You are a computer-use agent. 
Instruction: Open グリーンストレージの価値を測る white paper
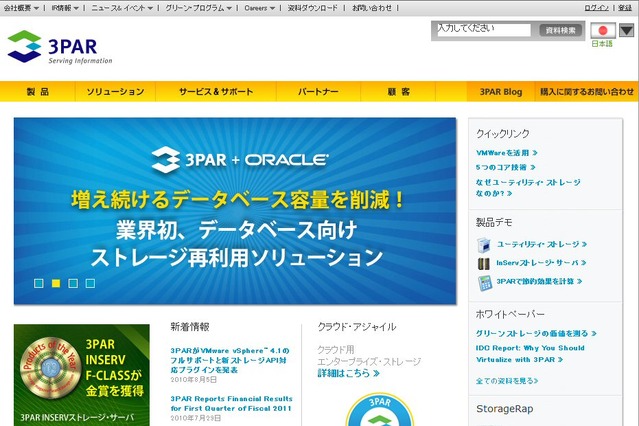[536, 333]
